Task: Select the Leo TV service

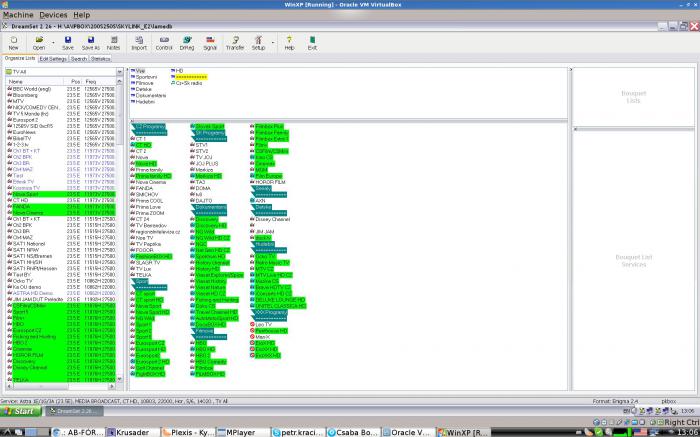Action: [261, 325]
